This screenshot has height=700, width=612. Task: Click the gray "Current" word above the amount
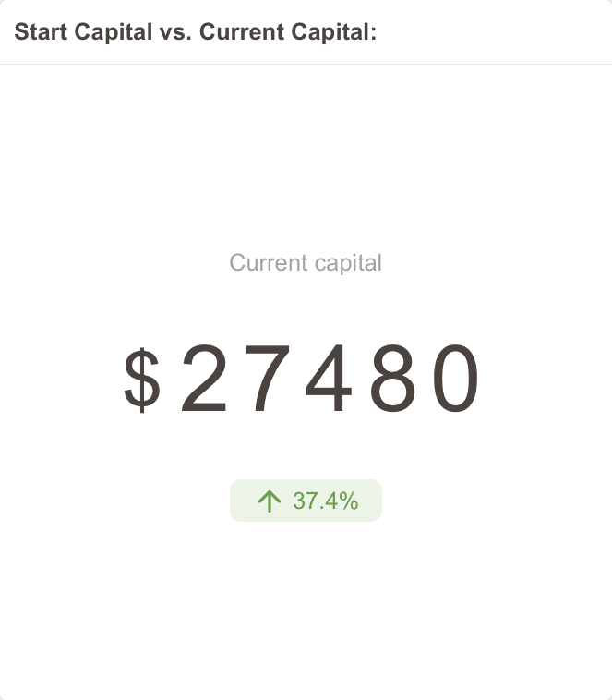coord(268,263)
